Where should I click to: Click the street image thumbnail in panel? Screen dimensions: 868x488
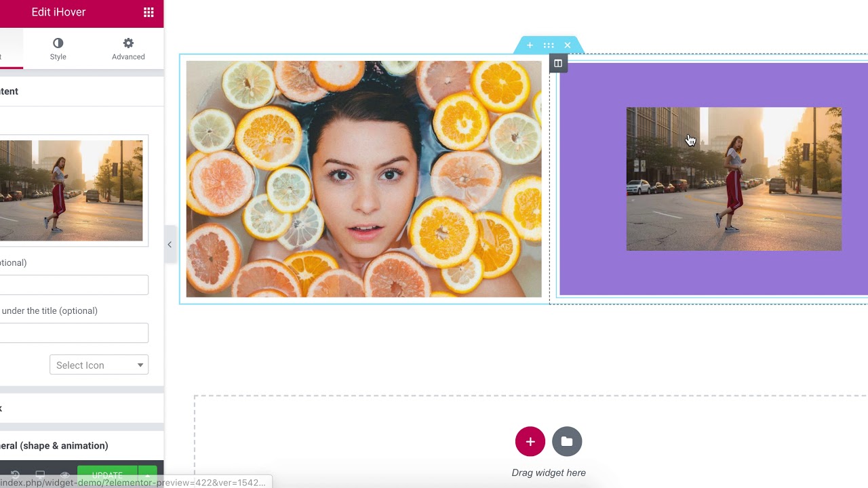[x=71, y=190]
